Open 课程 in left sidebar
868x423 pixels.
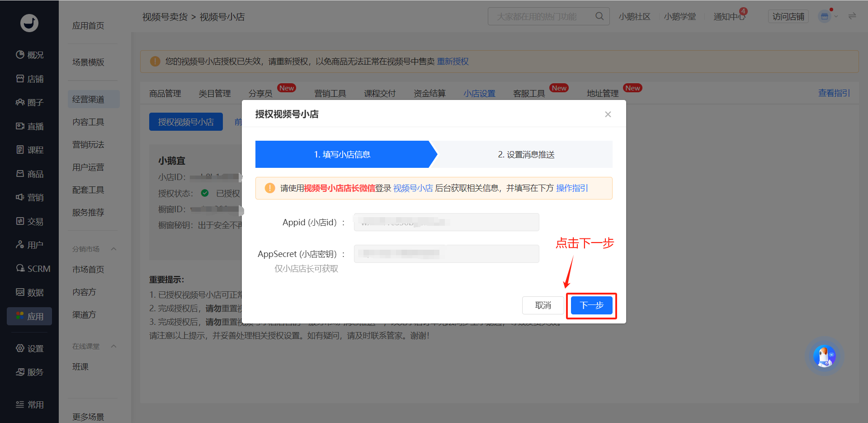[29, 150]
